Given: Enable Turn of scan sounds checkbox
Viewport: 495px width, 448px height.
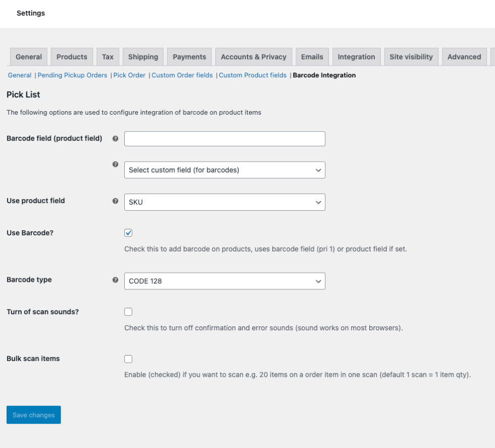Looking at the screenshot, I should click(128, 312).
